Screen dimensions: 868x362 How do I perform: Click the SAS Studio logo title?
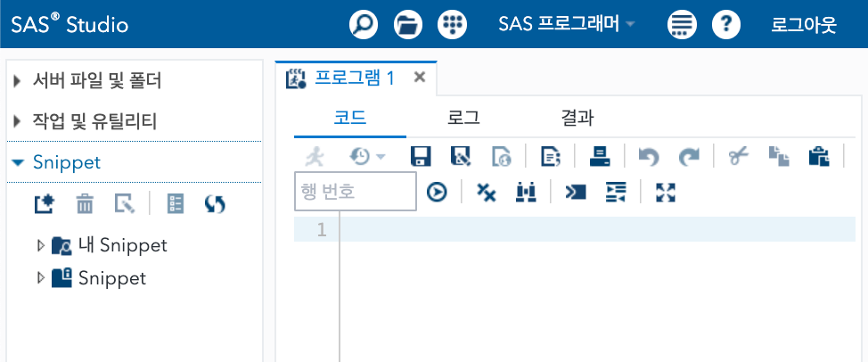[70, 25]
